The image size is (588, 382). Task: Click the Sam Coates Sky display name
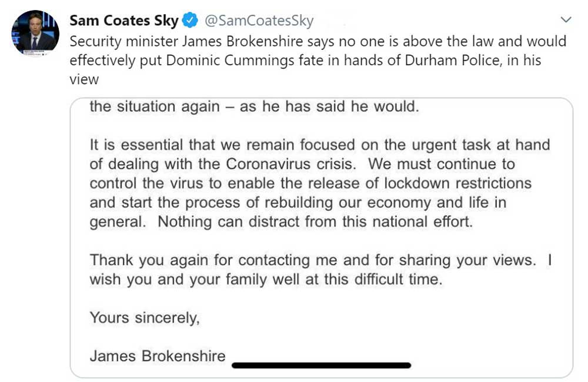(123, 21)
